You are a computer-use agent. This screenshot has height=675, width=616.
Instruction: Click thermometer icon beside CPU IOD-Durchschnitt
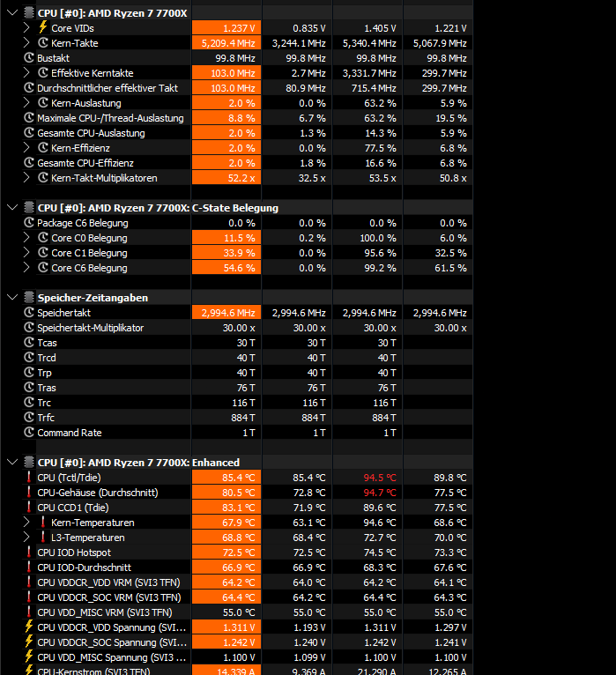pyautogui.click(x=29, y=567)
